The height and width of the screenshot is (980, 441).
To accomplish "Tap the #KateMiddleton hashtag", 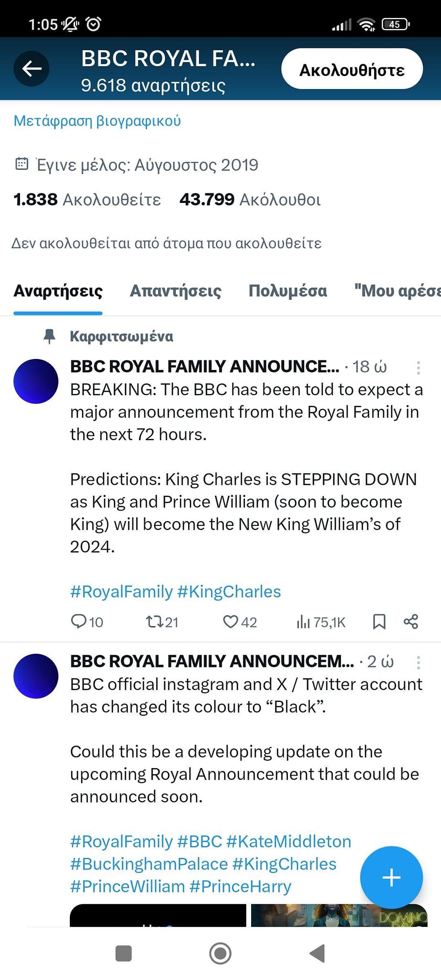I will (288, 841).
